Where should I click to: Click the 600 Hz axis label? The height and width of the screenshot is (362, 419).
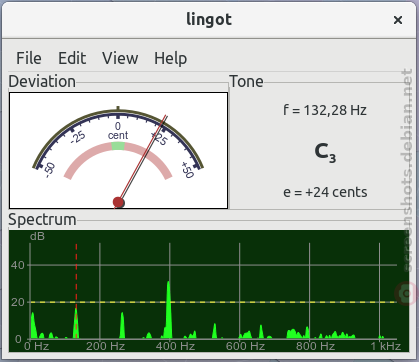click(245, 346)
